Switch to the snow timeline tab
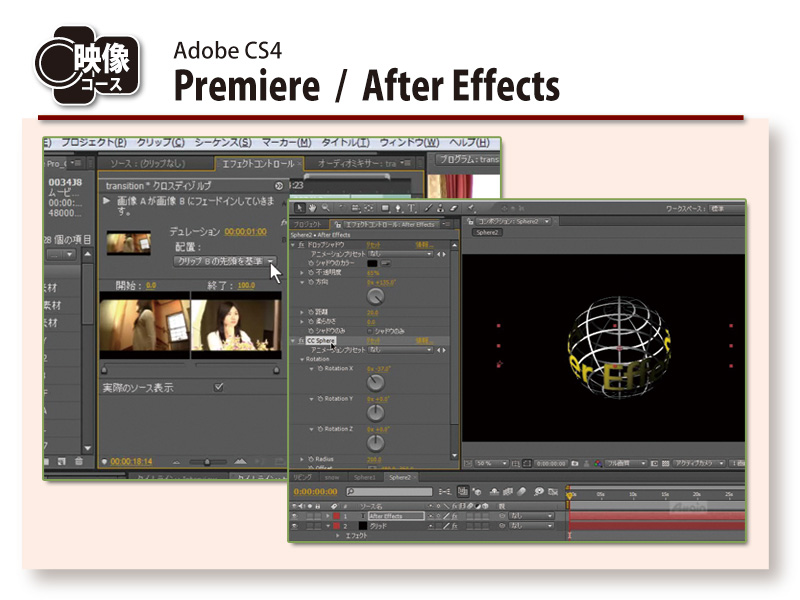This screenshot has width=800, height=600. 332,478
